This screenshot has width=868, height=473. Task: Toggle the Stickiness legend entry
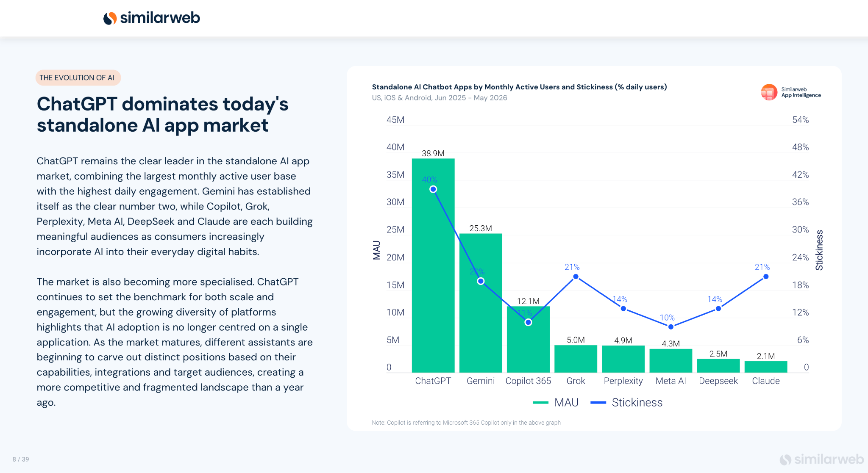coord(626,403)
